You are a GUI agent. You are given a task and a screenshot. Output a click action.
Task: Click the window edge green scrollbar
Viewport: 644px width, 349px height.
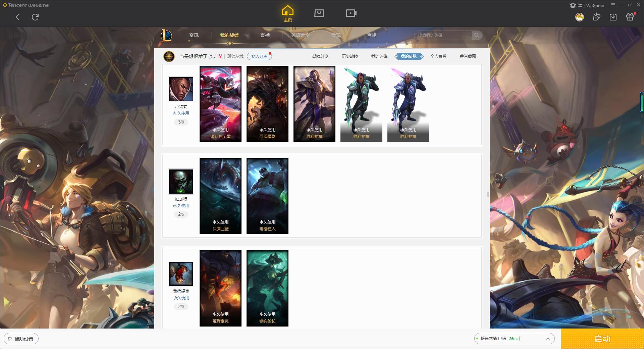point(642,102)
